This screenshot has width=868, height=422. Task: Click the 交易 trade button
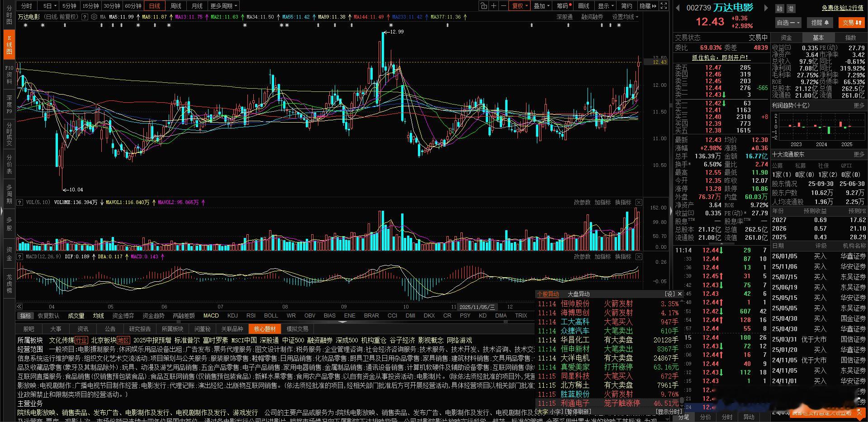[852, 23]
